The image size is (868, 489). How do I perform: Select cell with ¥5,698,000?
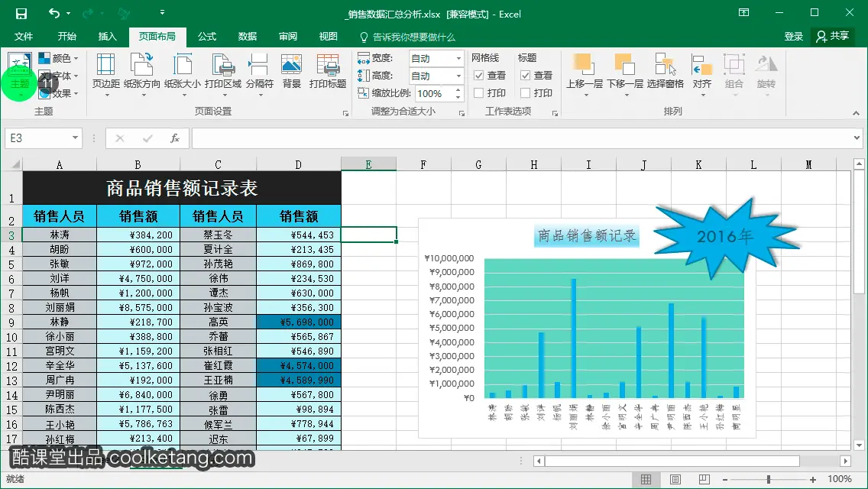[299, 322]
